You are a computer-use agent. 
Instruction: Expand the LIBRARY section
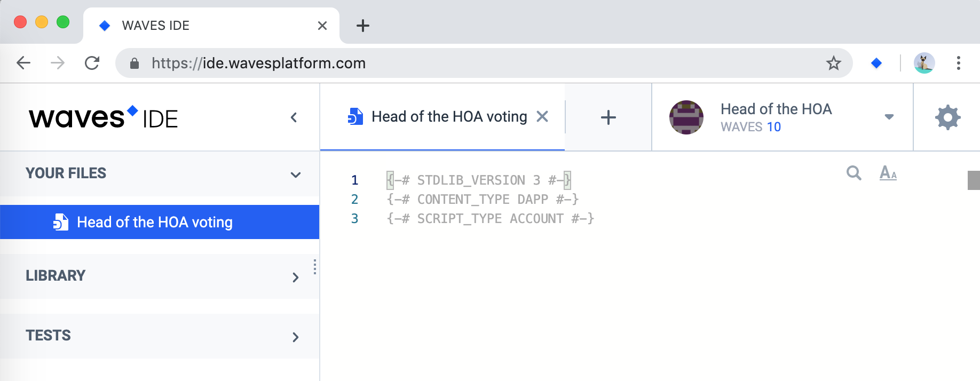[296, 277]
